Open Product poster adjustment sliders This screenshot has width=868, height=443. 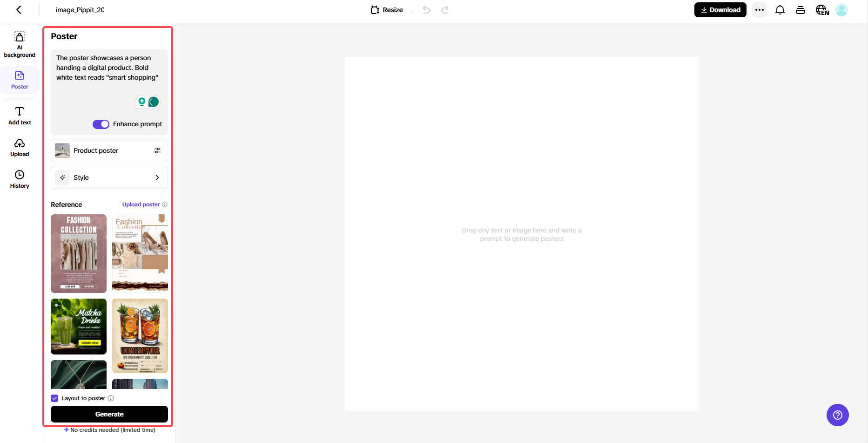[157, 150]
